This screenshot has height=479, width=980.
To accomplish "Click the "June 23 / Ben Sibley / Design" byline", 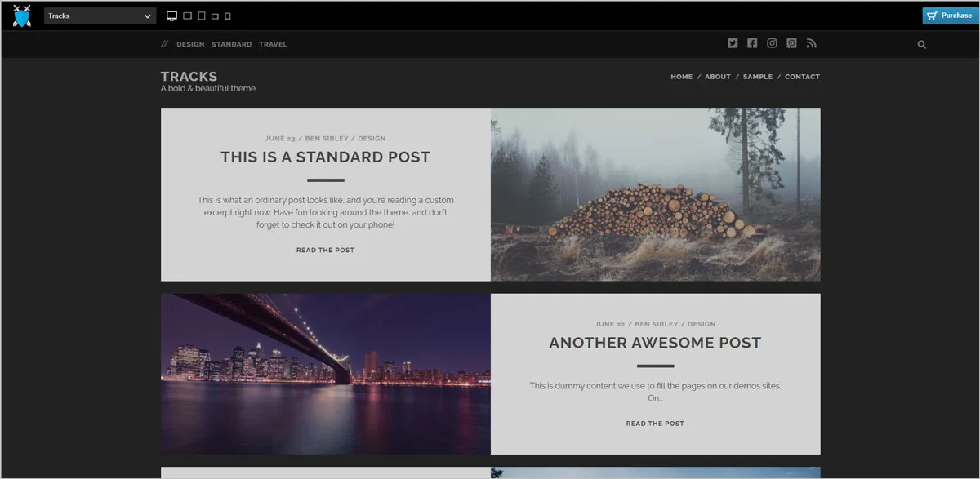I will coord(325,139).
